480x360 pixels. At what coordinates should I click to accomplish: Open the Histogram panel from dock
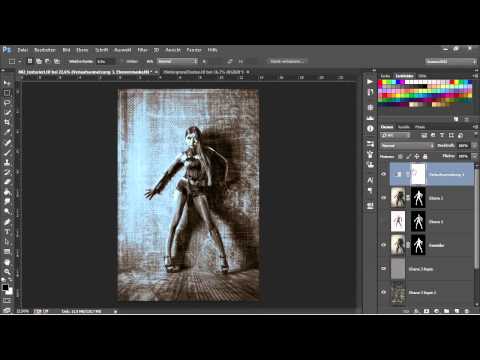370,118
